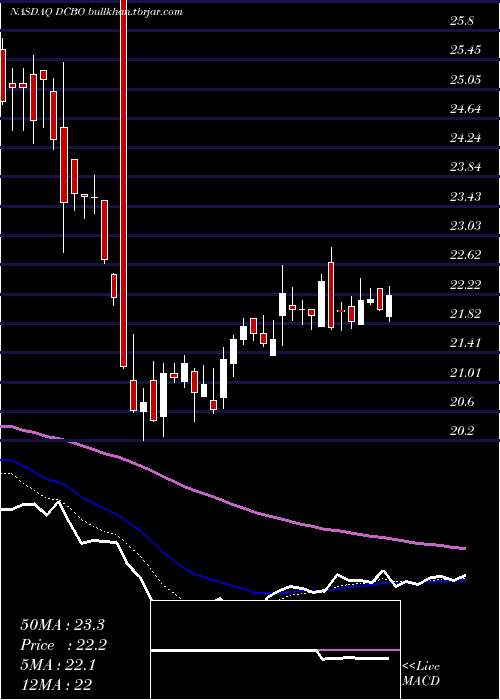The width and height of the screenshot is (500, 700).
Task: Click the '12MA : 22' readout
Action: point(56,684)
